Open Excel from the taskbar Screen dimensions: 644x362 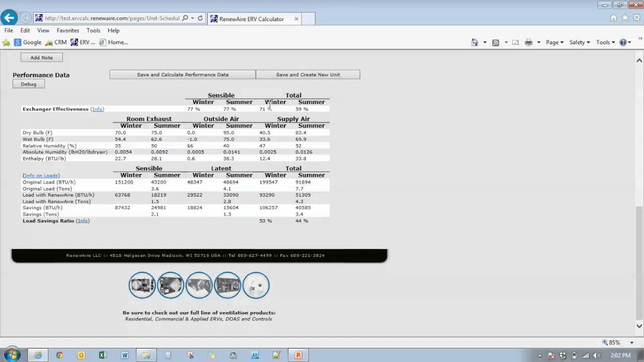(x=103, y=355)
